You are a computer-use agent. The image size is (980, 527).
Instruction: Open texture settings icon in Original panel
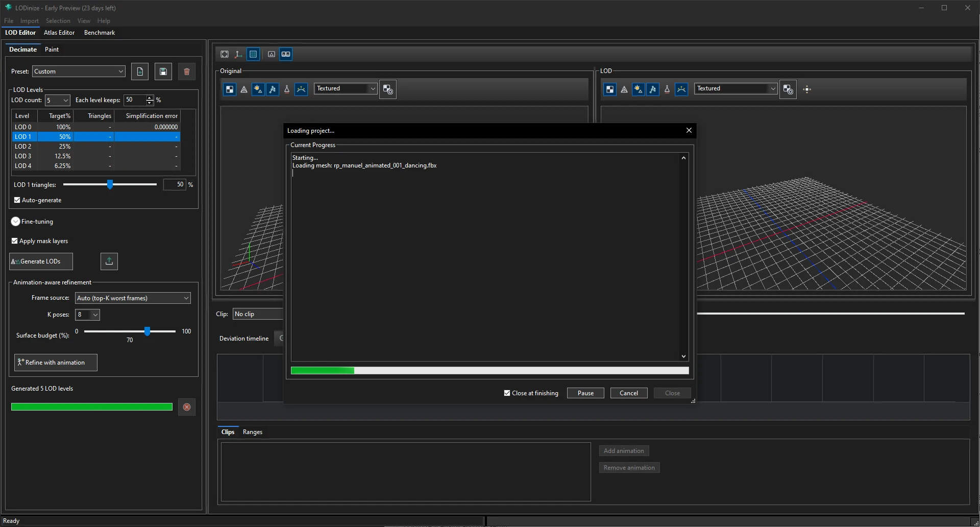pyautogui.click(x=388, y=89)
